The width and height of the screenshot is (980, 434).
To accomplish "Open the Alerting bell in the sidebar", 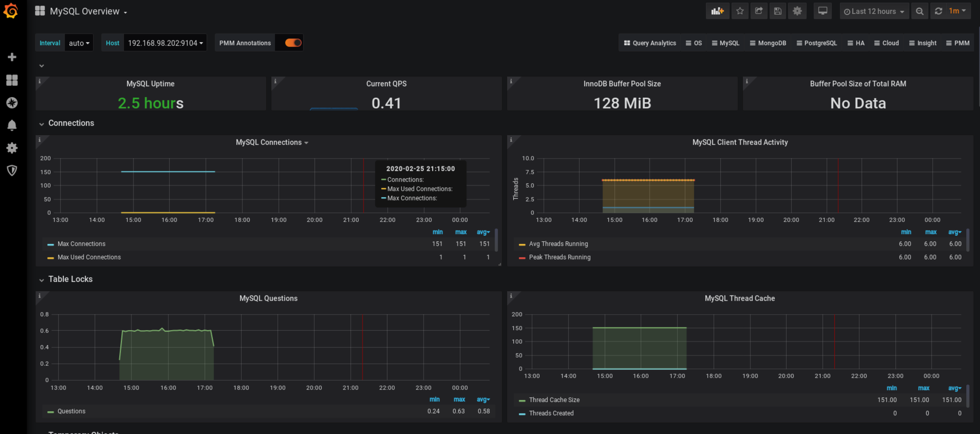I will (12, 125).
